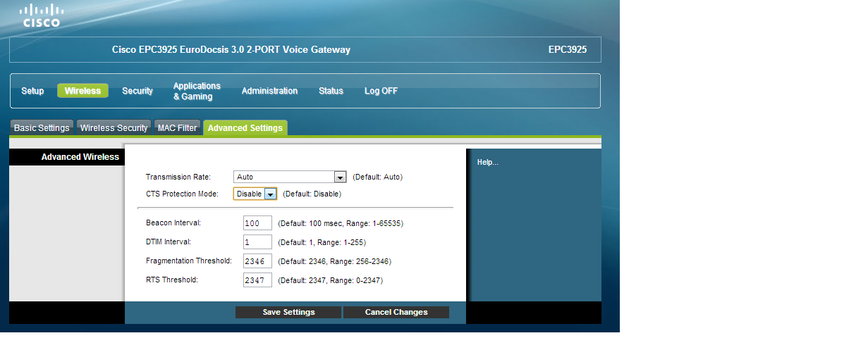Go to Applications & Gaming
Viewport: 868px width, 338px height.
[x=197, y=91]
